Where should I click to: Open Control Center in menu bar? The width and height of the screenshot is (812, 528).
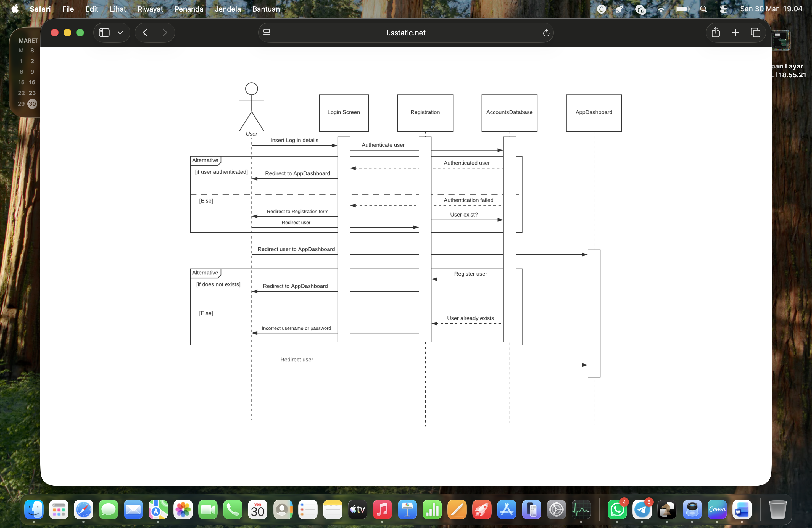[x=724, y=9]
